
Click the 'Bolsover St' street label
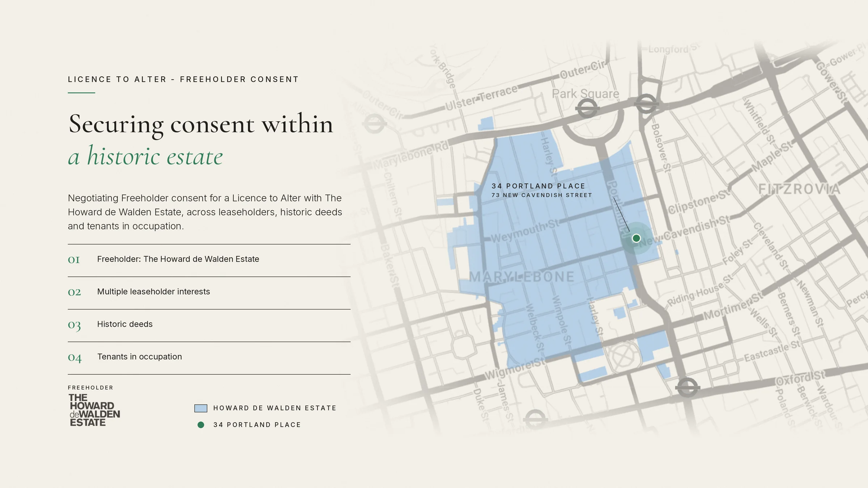[660, 148]
